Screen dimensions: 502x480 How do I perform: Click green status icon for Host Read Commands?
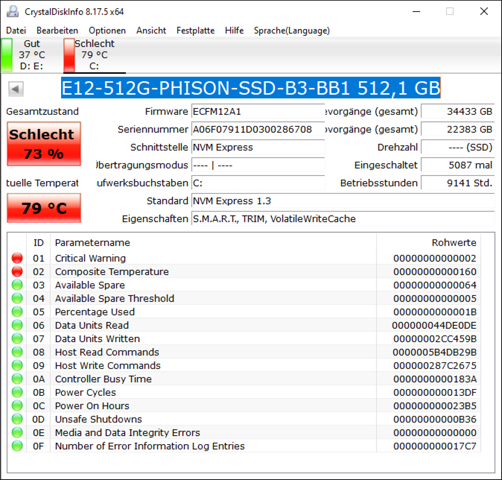click(x=17, y=352)
